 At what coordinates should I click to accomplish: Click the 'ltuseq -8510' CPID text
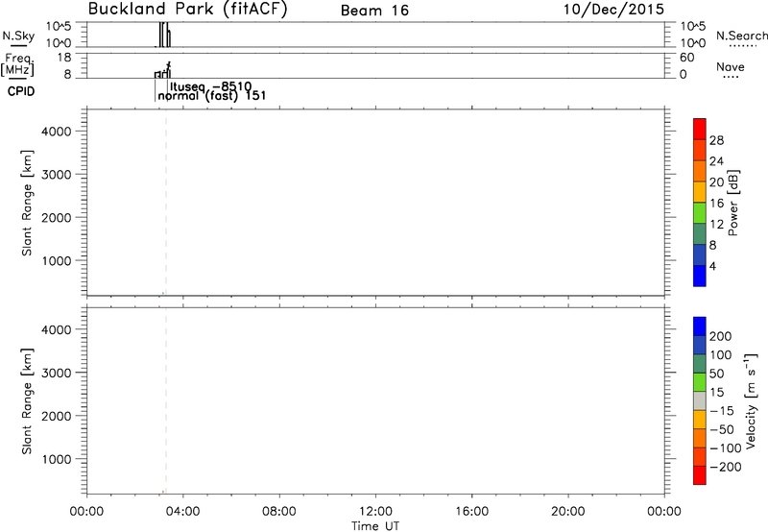click(210, 87)
